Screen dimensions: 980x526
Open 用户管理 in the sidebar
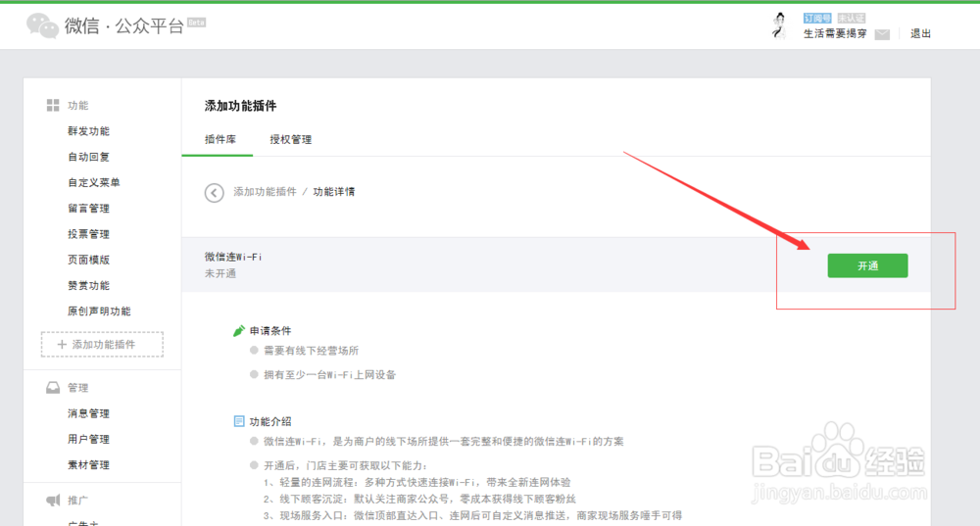click(89, 439)
